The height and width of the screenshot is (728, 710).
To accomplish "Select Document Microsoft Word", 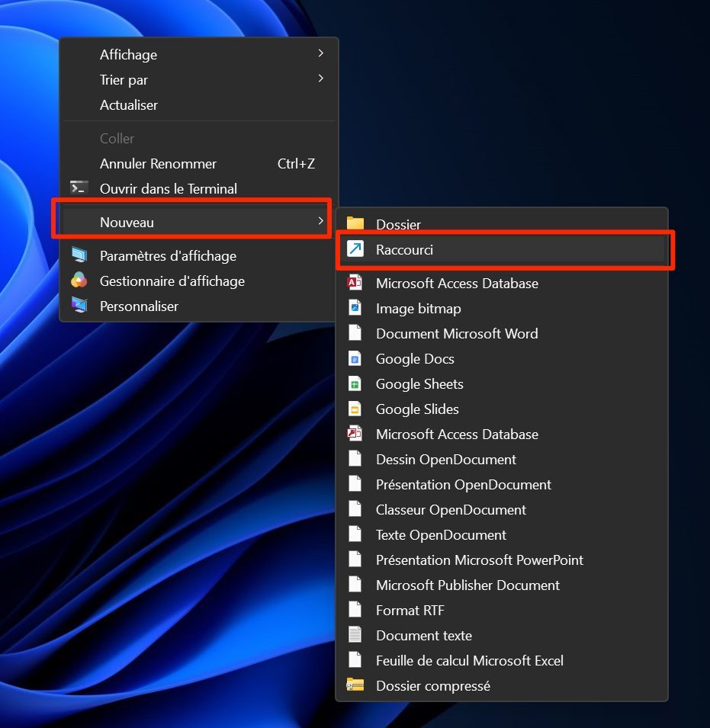I will click(502, 333).
